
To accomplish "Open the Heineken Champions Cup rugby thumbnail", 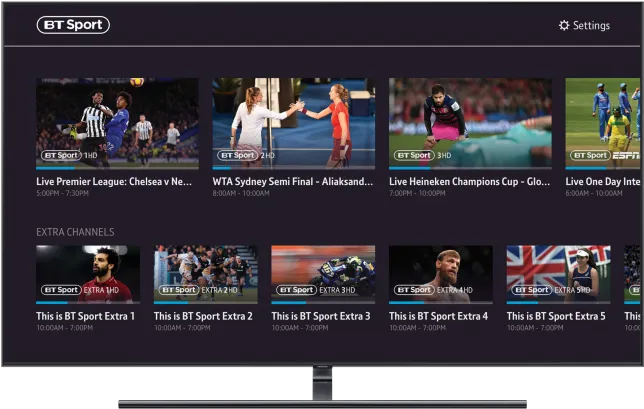I will pos(470,123).
